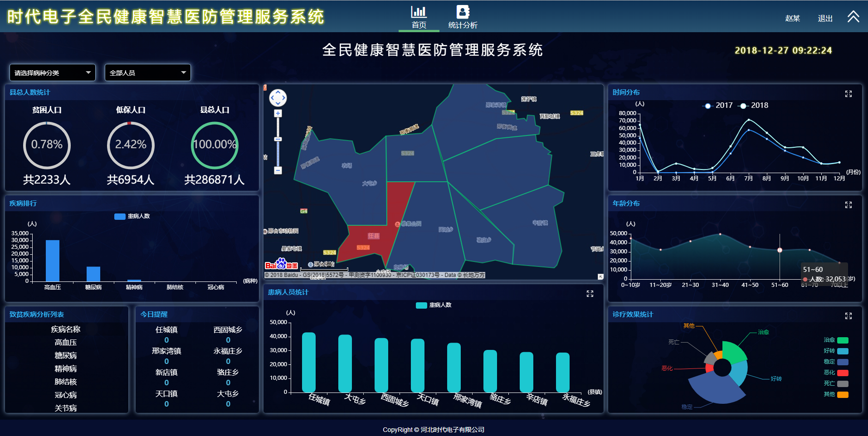868x436 pixels.
Task: Click the user name 赵某
Action: click(x=792, y=19)
